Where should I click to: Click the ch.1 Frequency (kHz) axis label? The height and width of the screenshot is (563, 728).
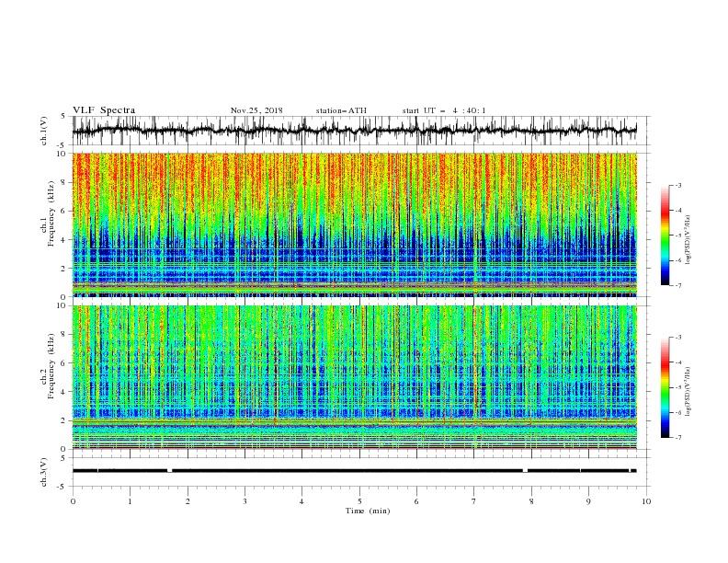pyautogui.click(x=49, y=214)
